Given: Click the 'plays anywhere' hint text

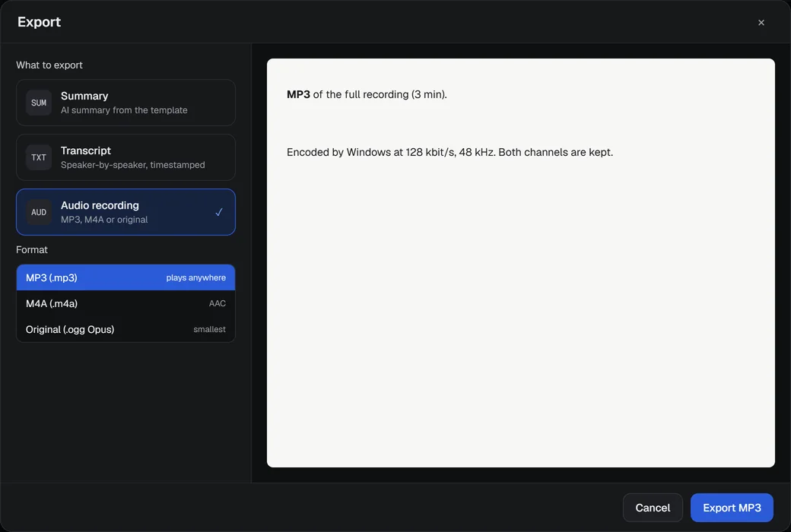Looking at the screenshot, I should coord(195,278).
